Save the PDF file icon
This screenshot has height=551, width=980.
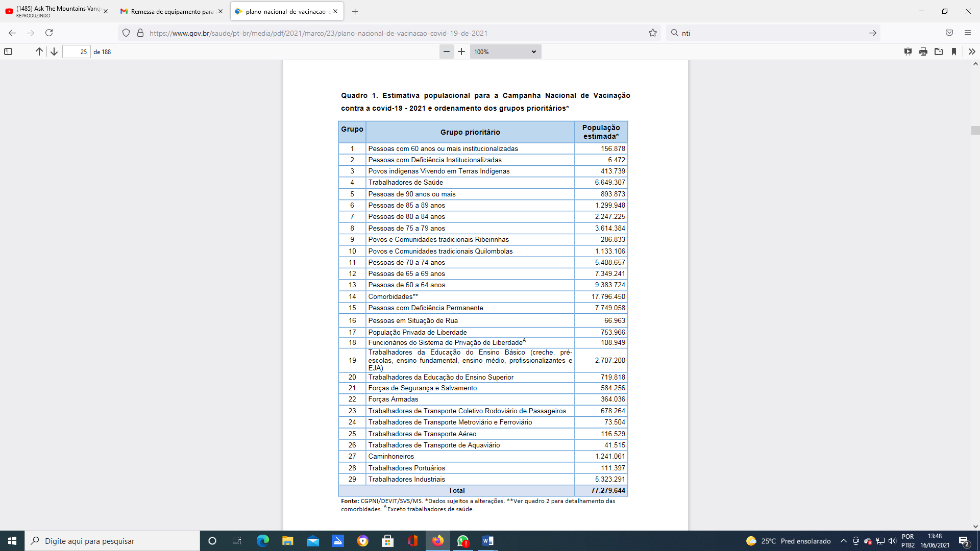coord(939,52)
